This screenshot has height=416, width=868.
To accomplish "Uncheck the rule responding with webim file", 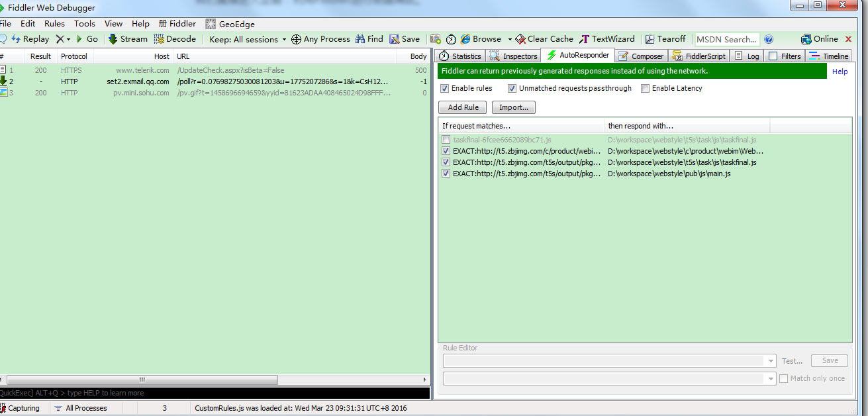I will 446,151.
